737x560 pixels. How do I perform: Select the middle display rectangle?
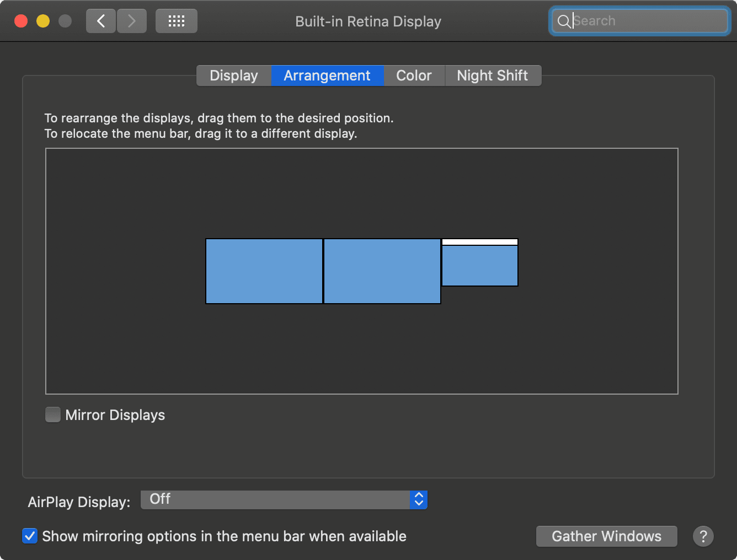tap(382, 271)
